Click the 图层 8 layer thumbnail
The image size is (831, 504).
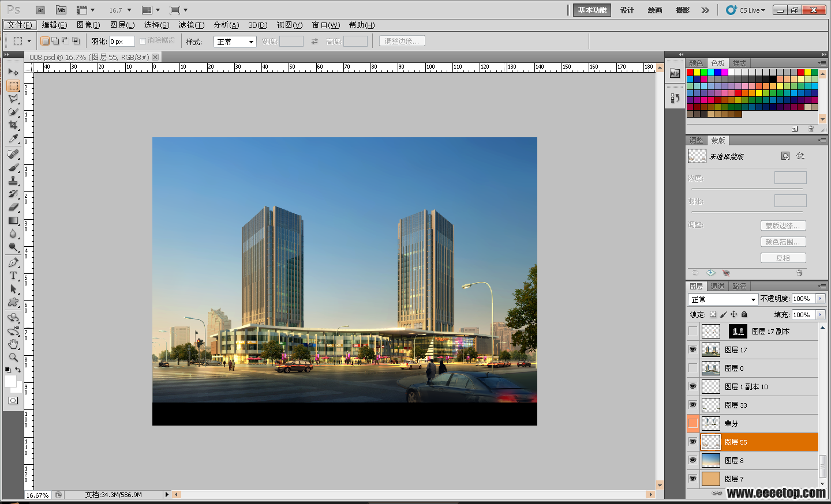[x=711, y=460]
